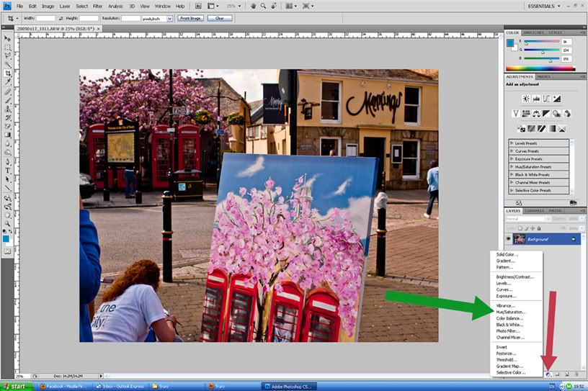Switch to the Masks tab

(543, 76)
